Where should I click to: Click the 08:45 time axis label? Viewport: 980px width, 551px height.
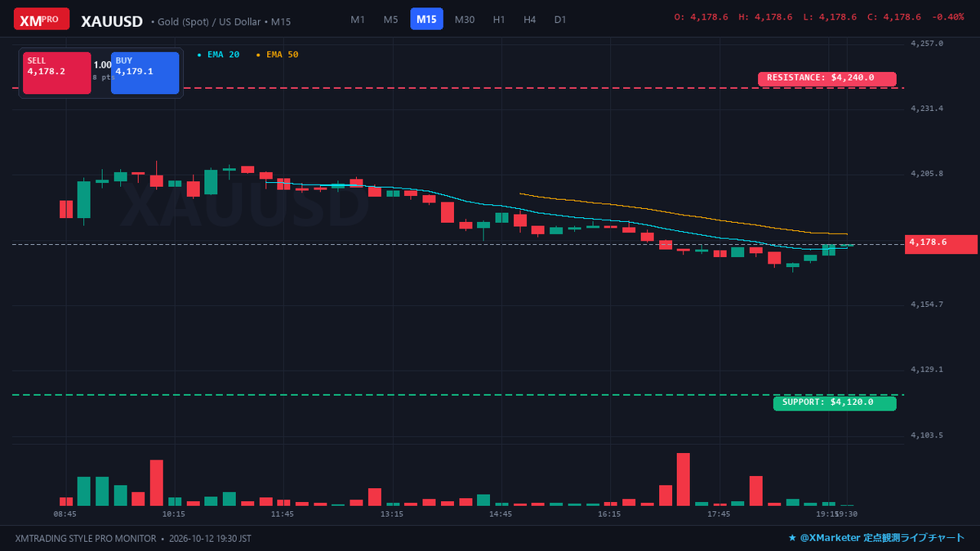[x=65, y=514]
